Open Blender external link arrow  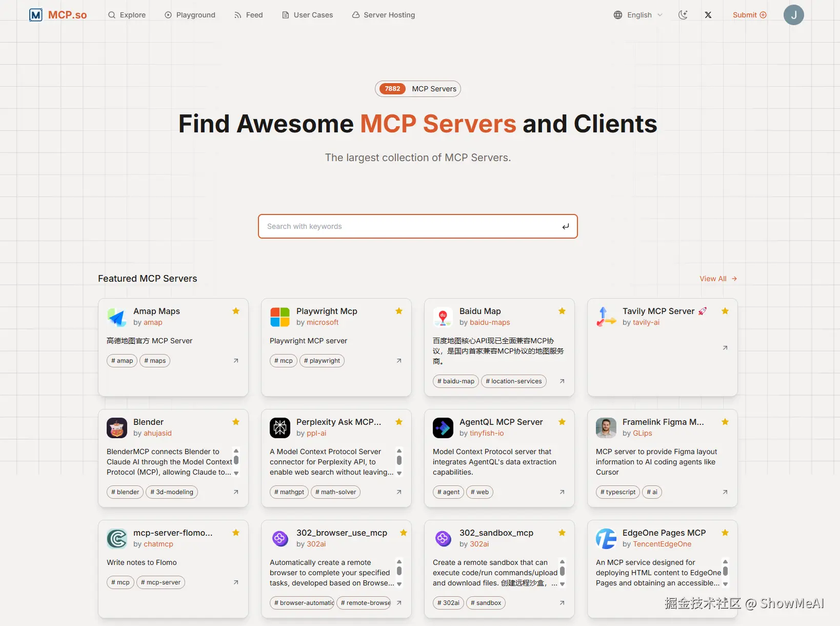236,492
